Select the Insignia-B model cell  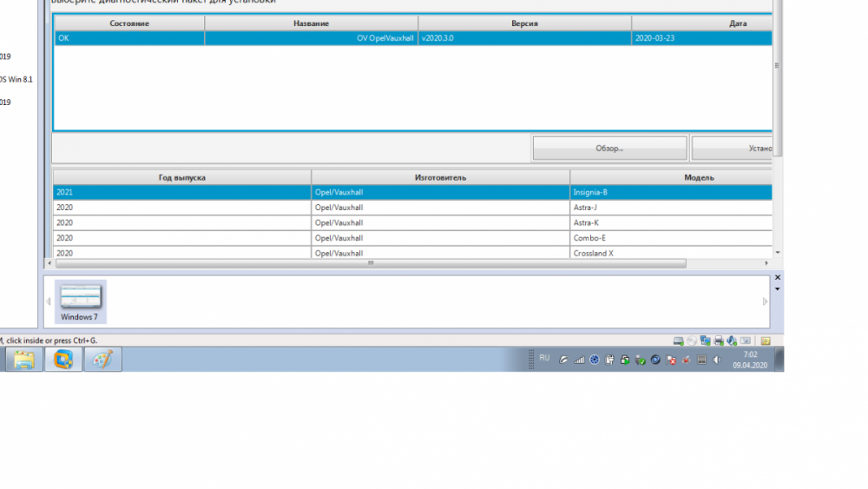pos(671,192)
